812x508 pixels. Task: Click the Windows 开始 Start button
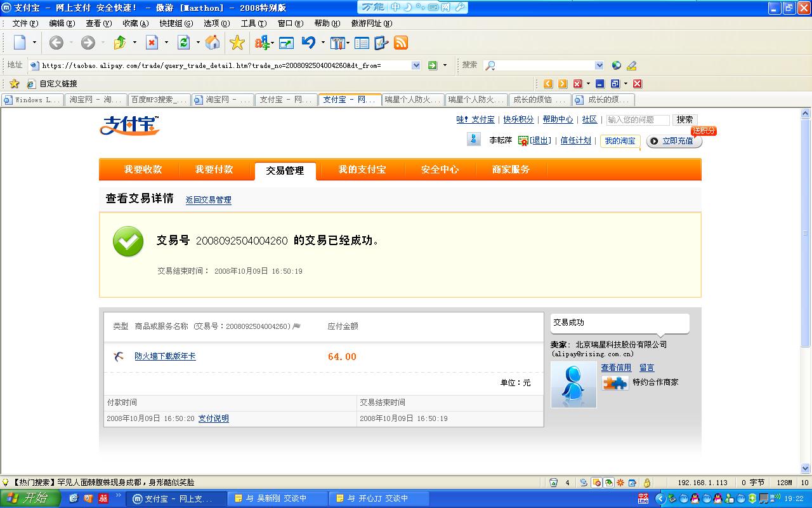click(x=29, y=498)
